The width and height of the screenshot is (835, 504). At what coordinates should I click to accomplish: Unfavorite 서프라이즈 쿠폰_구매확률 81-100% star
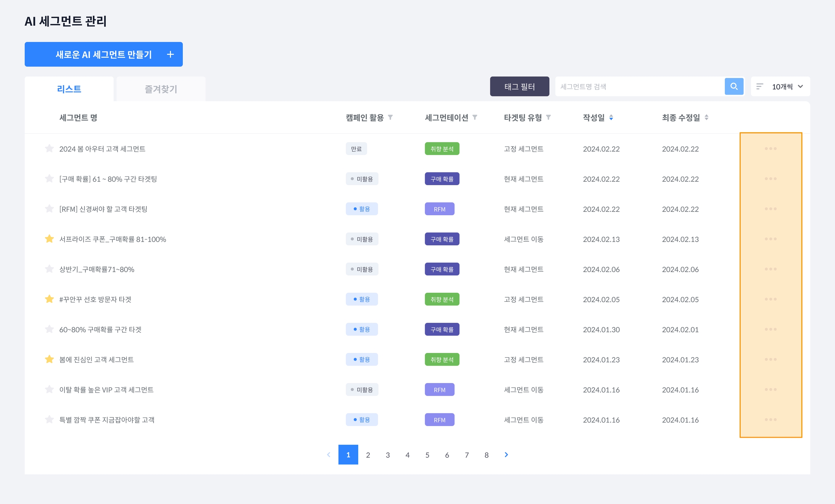49,239
